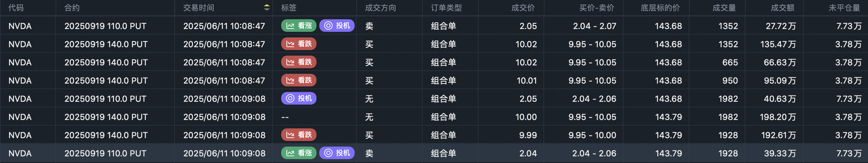Sort by the 未平仓量 column header
The height and width of the screenshot is (163, 868).
point(845,8)
